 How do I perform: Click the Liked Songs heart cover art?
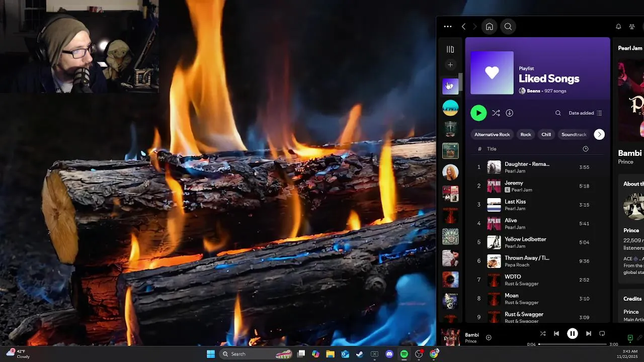pos(492,73)
